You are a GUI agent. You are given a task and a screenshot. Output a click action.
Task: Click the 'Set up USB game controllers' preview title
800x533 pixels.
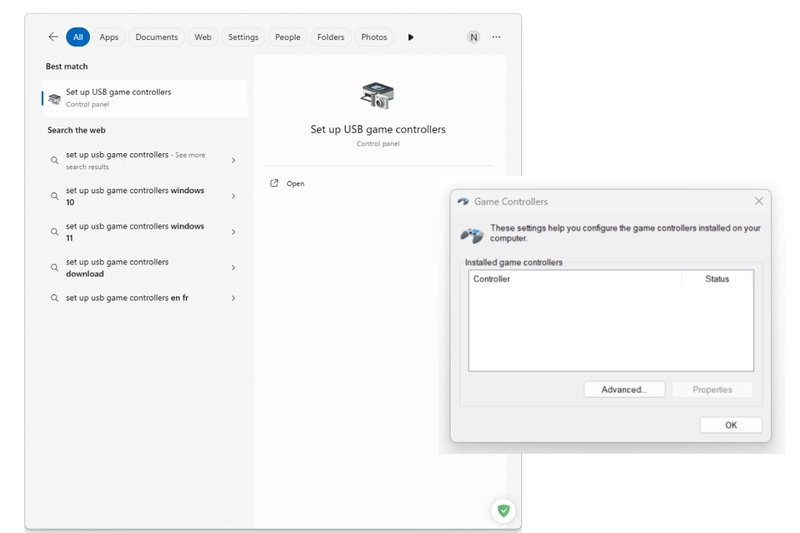point(378,129)
